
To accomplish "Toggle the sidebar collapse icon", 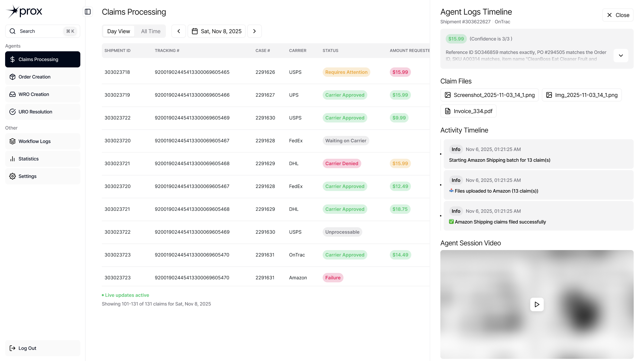I will coord(88,12).
